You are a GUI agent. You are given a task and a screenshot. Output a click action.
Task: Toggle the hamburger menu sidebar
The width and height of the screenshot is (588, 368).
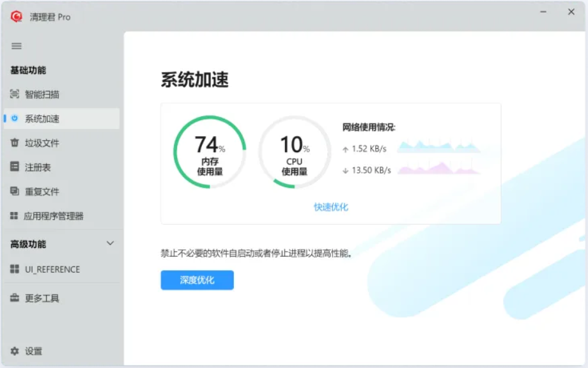point(16,46)
